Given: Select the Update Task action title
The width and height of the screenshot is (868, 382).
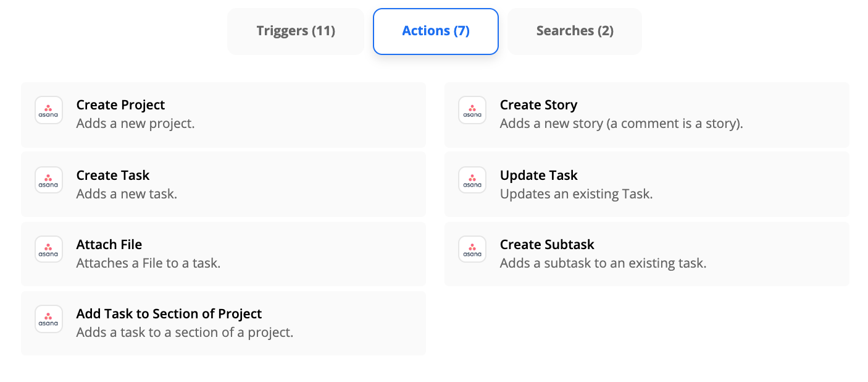Looking at the screenshot, I should point(539,176).
